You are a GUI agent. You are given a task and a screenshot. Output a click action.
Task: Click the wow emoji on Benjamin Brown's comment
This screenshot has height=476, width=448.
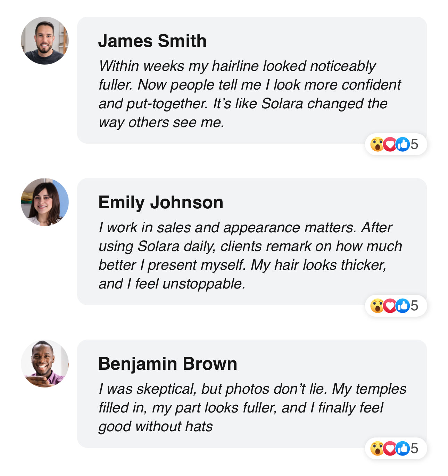pyautogui.click(x=376, y=449)
